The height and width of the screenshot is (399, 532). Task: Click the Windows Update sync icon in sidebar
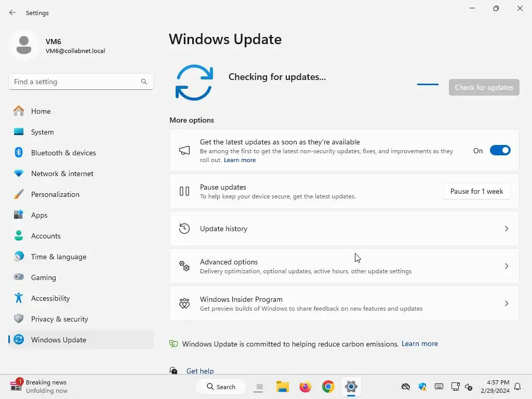click(19, 339)
